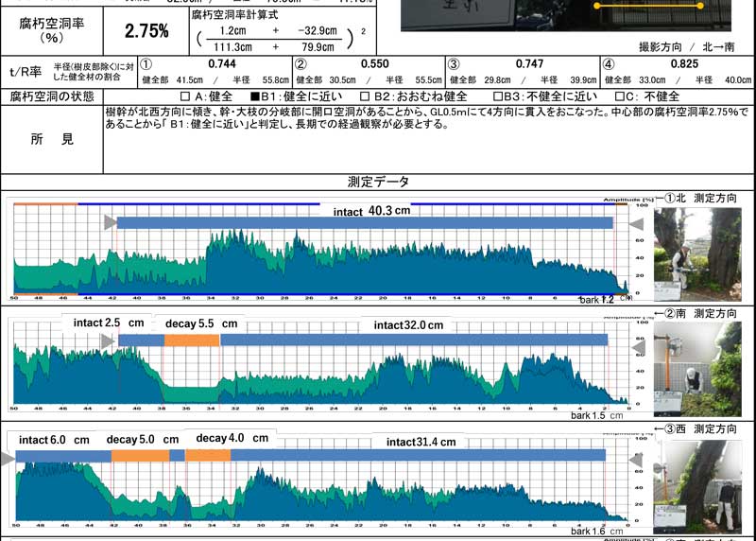
Task: Click the 撮影方向 / 北→南 caption
Action: coord(687,46)
